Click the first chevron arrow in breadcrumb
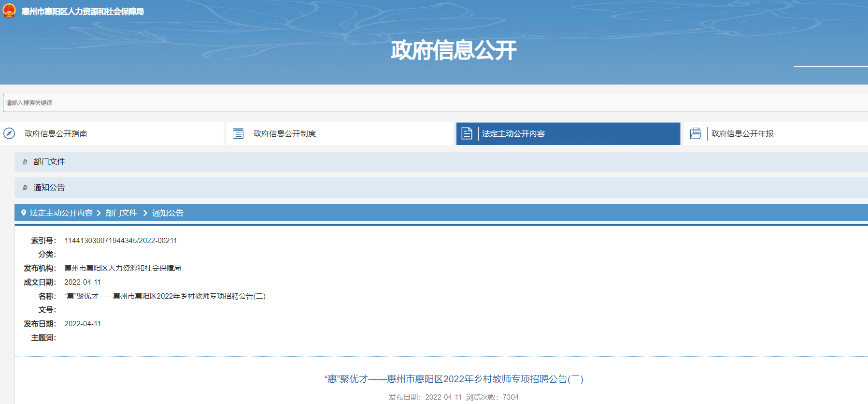Viewport: 868px width, 404px height. tap(99, 213)
